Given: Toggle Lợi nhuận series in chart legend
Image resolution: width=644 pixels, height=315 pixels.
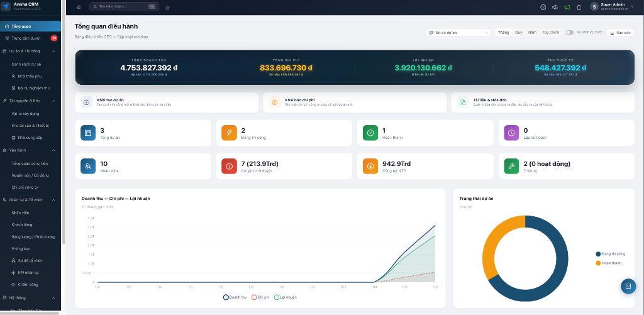Looking at the screenshot, I should coord(286,297).
